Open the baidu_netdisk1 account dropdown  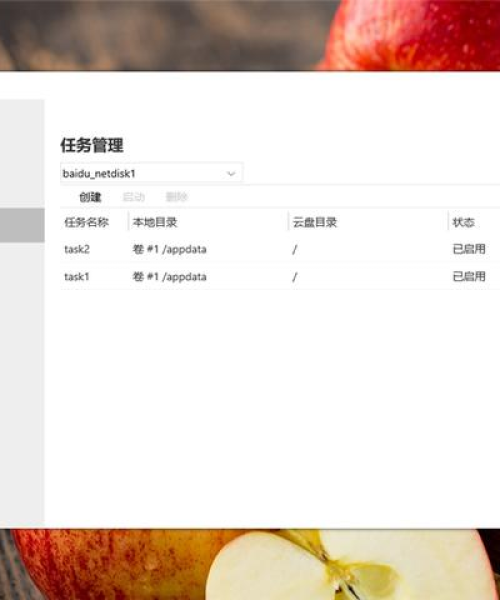151,173
